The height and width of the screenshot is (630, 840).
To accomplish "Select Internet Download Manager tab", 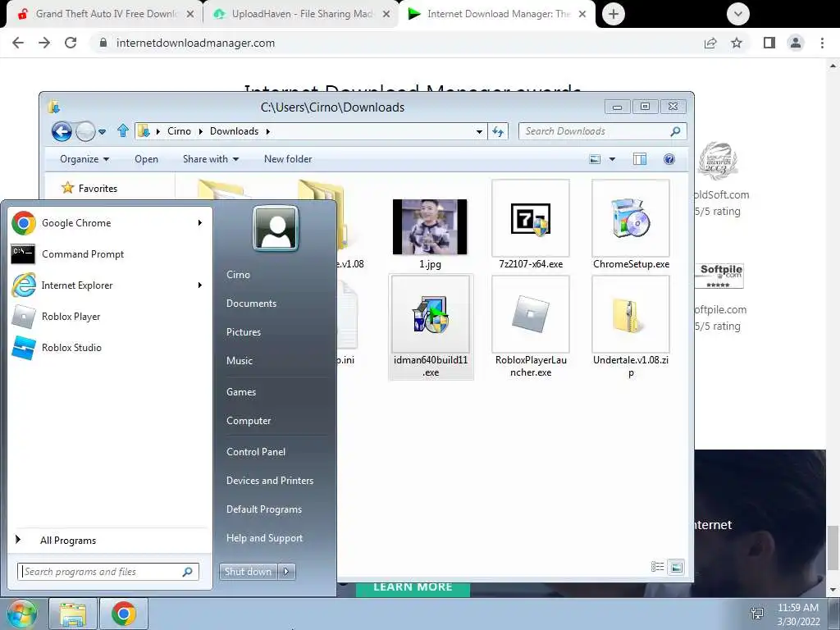I will click(497, 14).
